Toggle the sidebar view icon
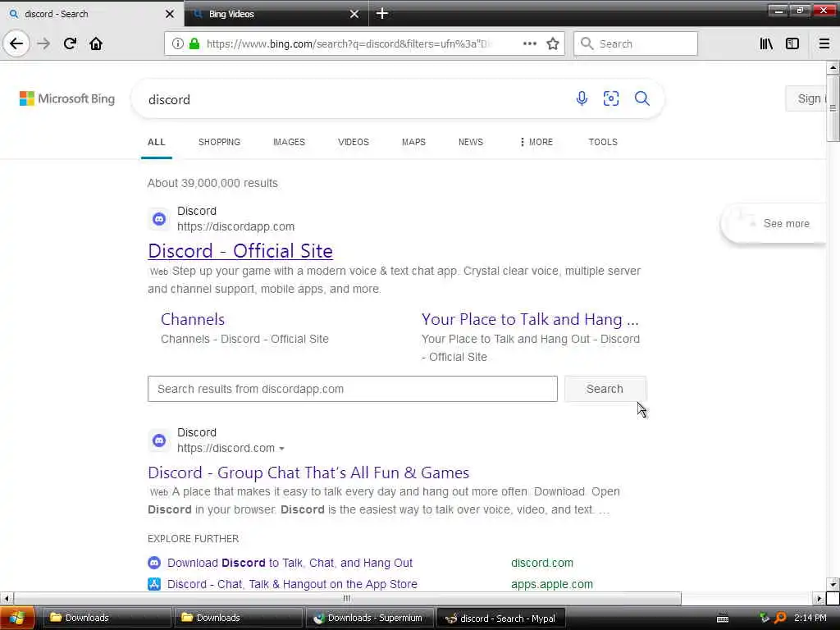 (x=792, y=43)
